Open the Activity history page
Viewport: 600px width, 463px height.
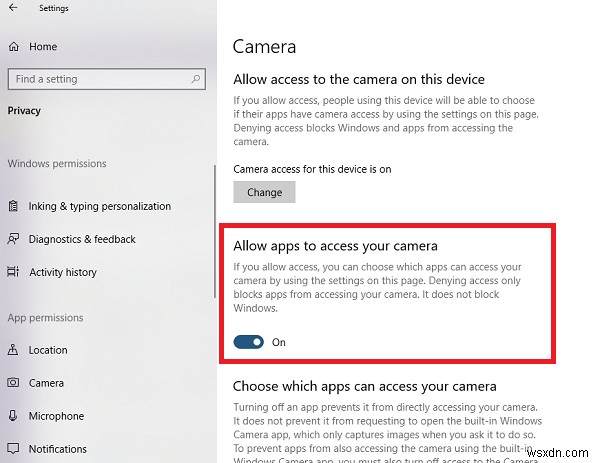63,272
